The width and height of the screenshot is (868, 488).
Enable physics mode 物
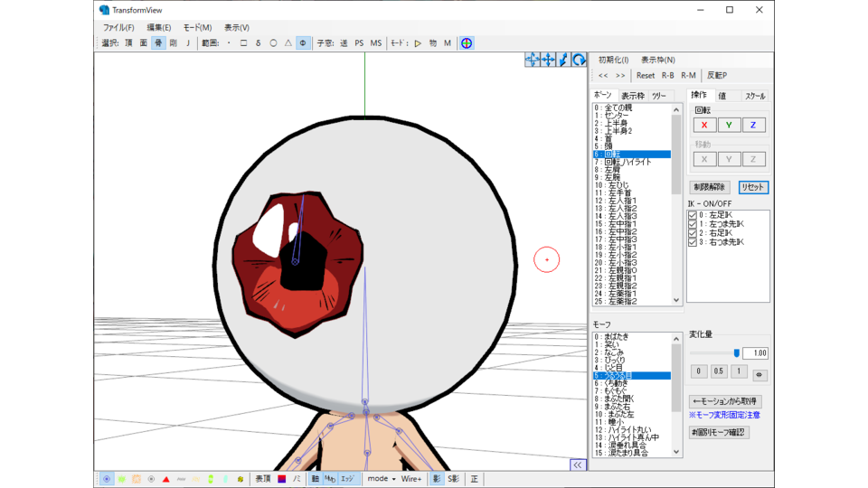(x=433, y=43)
